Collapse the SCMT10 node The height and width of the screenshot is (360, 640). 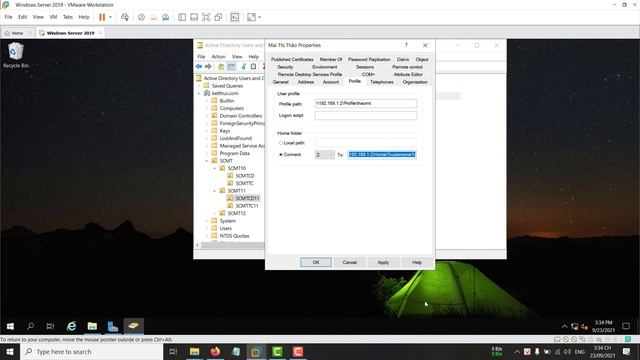(x=215, y=168)
